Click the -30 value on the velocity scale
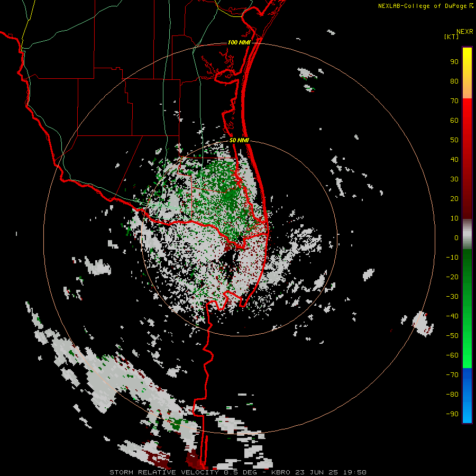The height and width of the screenshot is (476, 476). click(x=452, y=297)
